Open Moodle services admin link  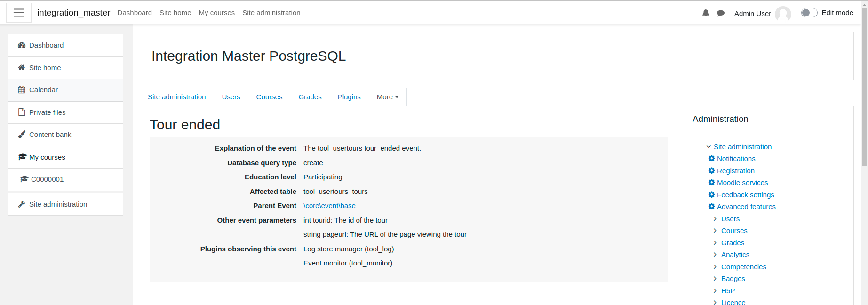[x=742, y=183]
